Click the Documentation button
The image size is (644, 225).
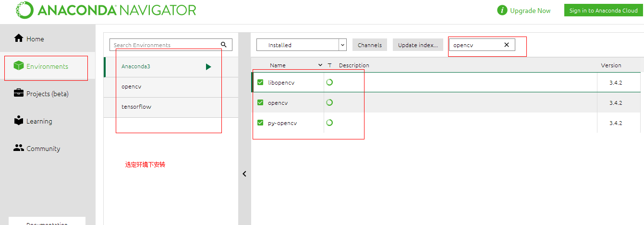pos(47,222)
